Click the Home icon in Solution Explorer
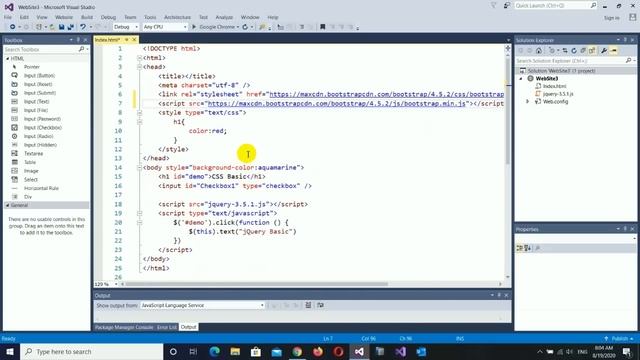Viewport: 640px width, 360px height. click(539, 51)
